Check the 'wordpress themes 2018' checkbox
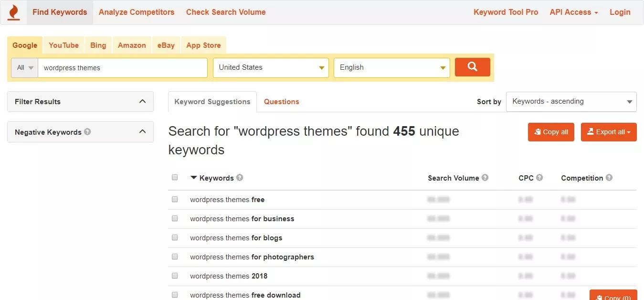The height and width of the screenshot is (300, 644). pos(175,276)
